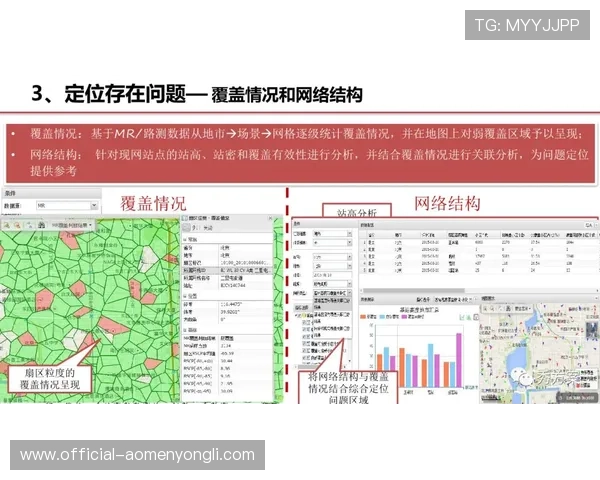This screenshot has width=600, height=480.
Task: Open first dropdown in network structure condition panel
Action: [x=332, y=233]
